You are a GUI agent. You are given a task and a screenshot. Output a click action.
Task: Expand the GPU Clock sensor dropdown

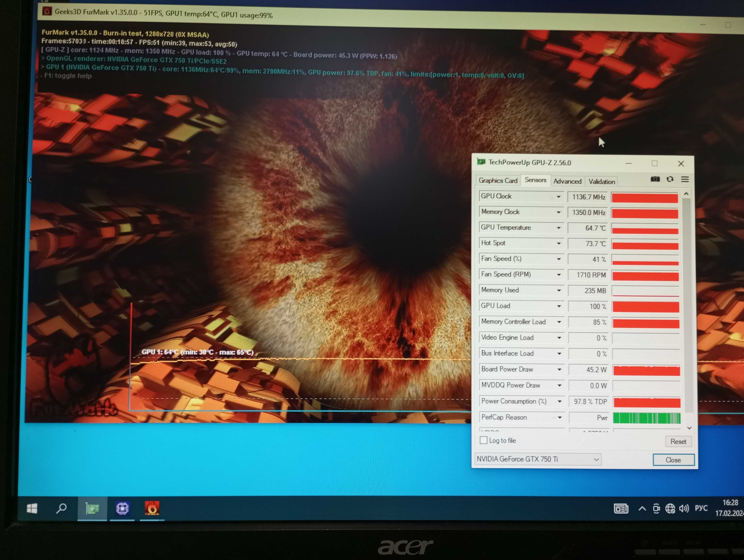click(x=558, y=196)
